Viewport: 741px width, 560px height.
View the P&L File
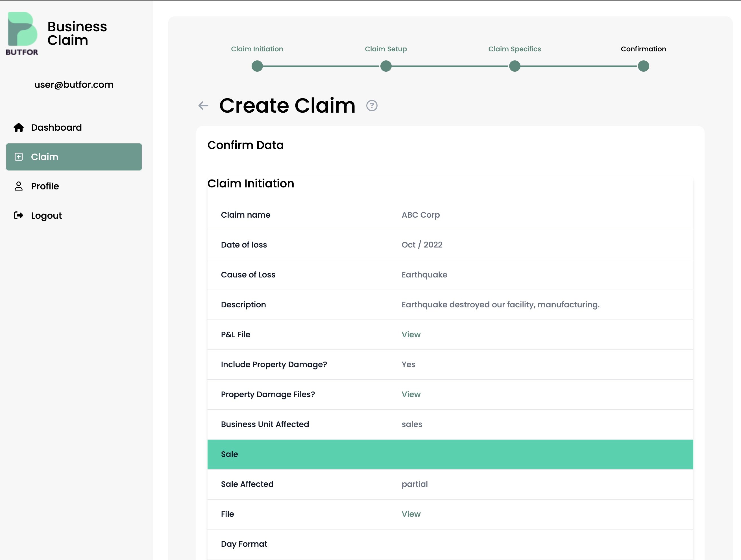411,334
